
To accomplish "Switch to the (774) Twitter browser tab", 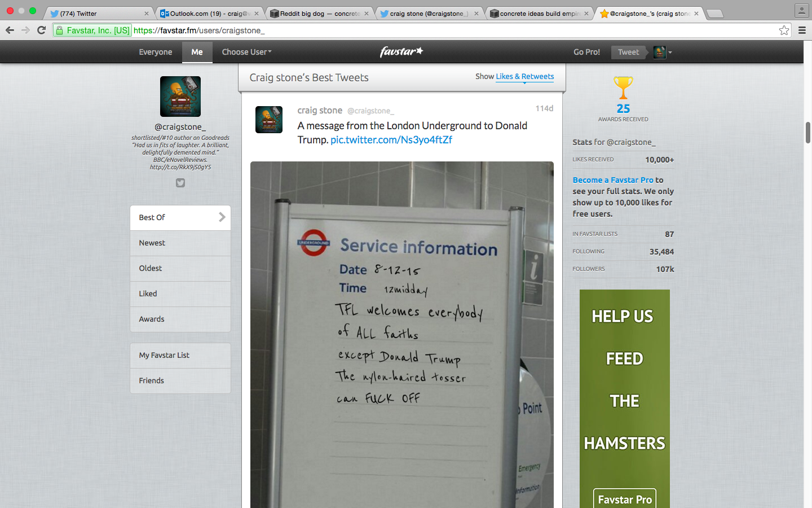I will 98,14.
